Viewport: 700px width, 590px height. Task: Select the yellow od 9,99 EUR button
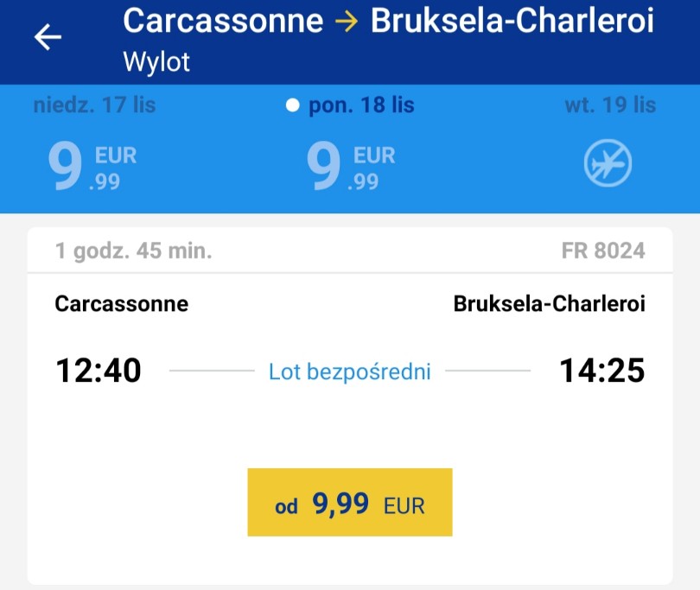(x=350, y=502)
